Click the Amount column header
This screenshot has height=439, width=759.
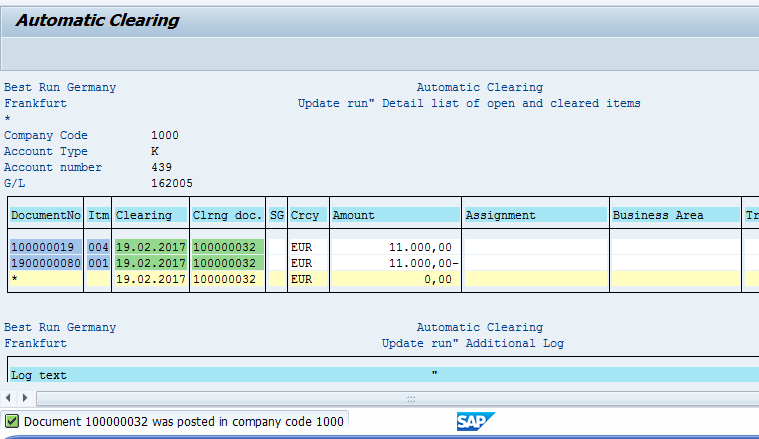354,215
